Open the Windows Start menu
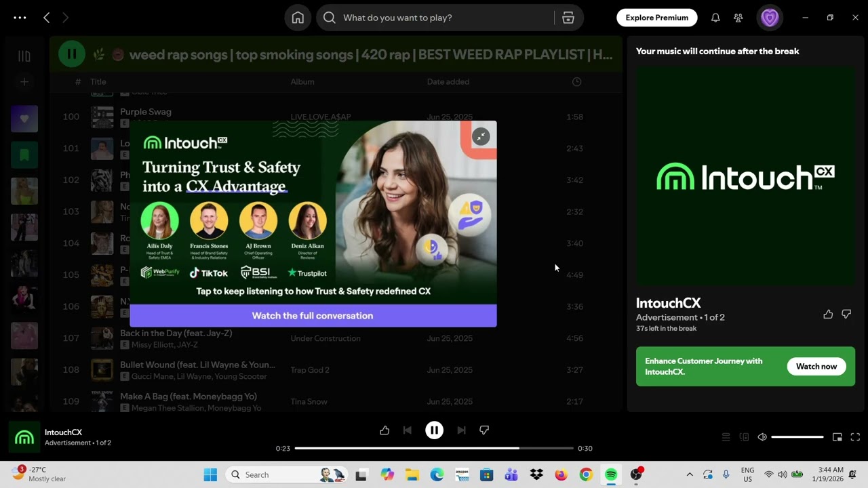The height and width of the screenshot is (488, 868). [210, 474]
